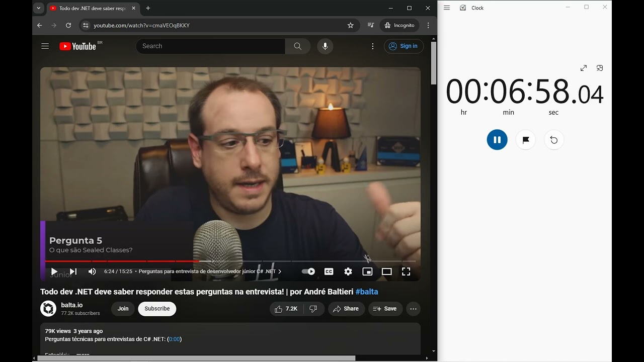Click the video title text

pos(197,292)
